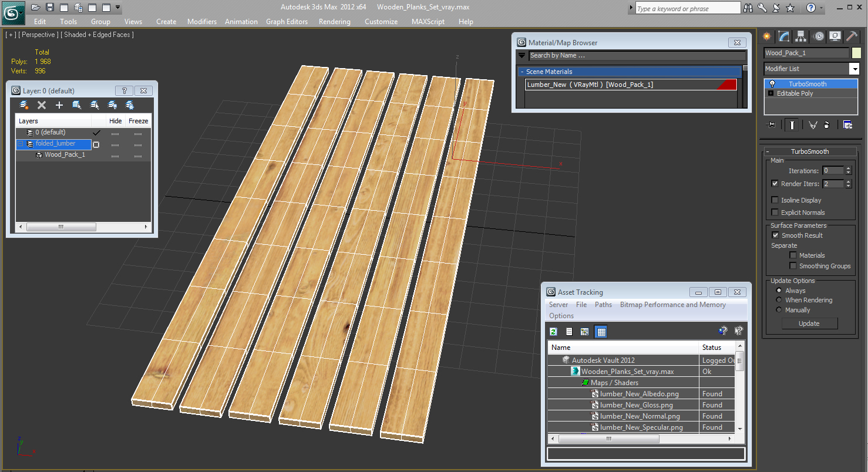Image resolution: width=868 pixels, height=472 pixels.
Task: Click Add Selected Objects plus icon
Action: [x=59, y=105]
